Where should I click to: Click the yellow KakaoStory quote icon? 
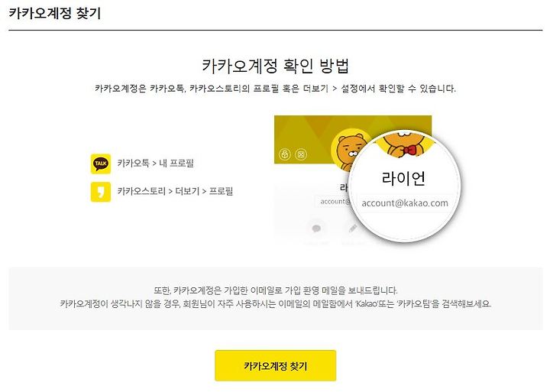(x=101, y=192)
